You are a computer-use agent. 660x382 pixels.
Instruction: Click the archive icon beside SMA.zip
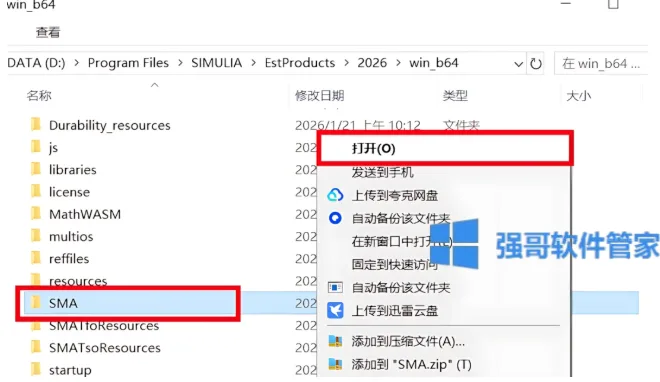click(335, 364)
